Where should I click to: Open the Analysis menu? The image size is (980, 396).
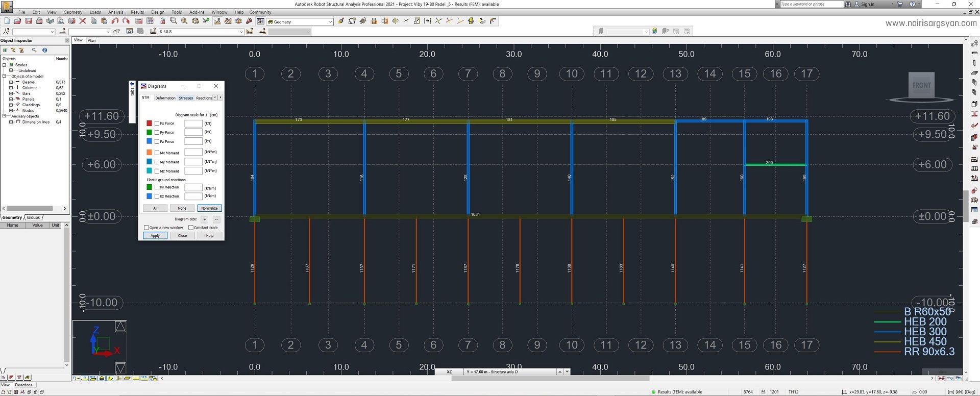tap(115, 12)
